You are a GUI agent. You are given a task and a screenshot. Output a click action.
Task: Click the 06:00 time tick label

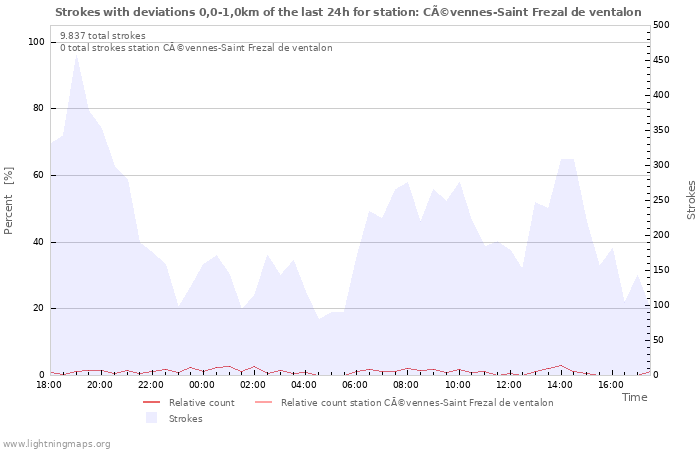click(355, 384)
